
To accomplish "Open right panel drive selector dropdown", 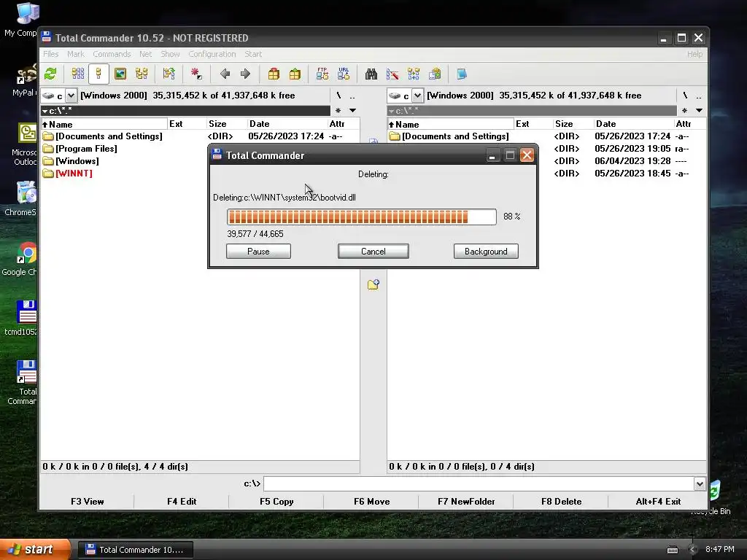I will point(417,96).
